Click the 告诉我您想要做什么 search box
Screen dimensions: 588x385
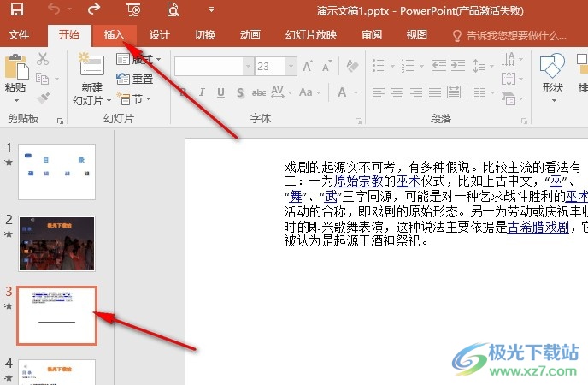click(510, 36)
